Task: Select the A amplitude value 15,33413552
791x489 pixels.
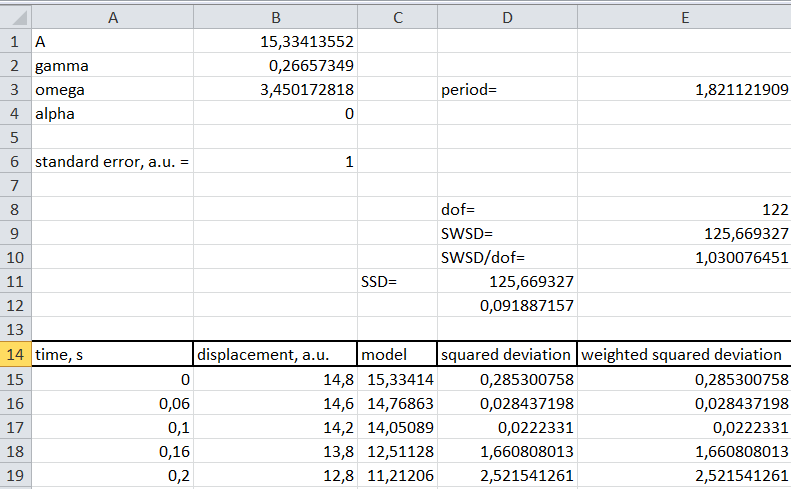Action: click(x=275, y=42)
